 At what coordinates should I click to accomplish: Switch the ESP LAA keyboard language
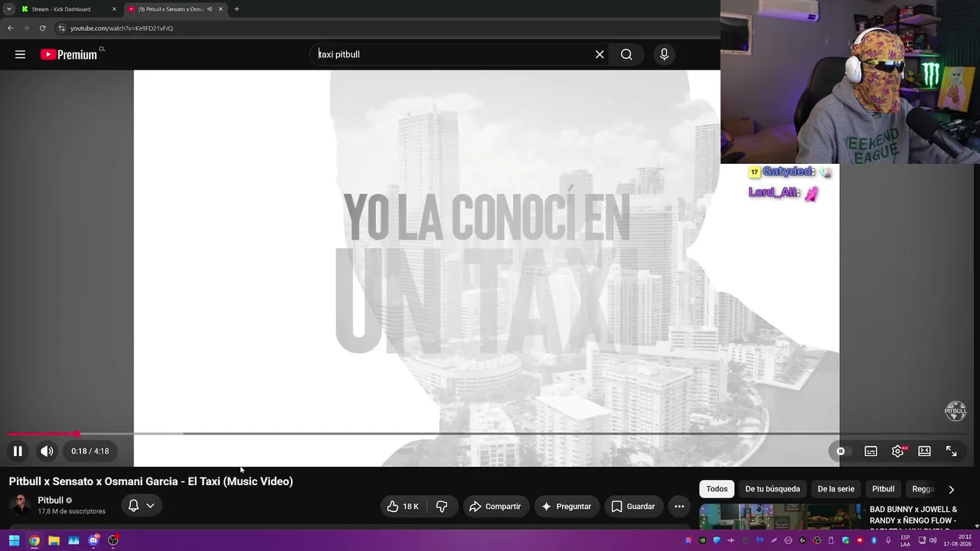pyautogui.click(x=905, y=540)
